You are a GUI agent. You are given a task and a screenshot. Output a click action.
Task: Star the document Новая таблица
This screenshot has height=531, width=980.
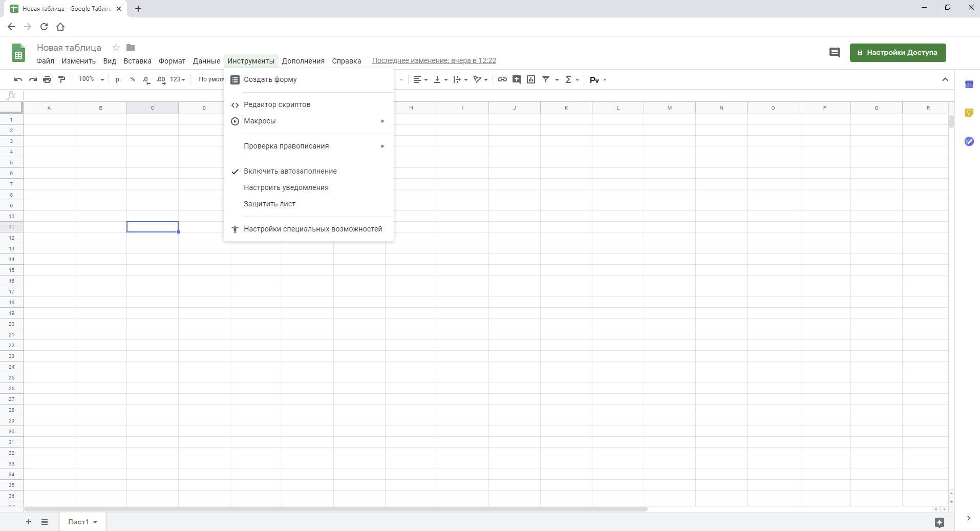pyautogui.click(x=116, y=48)
